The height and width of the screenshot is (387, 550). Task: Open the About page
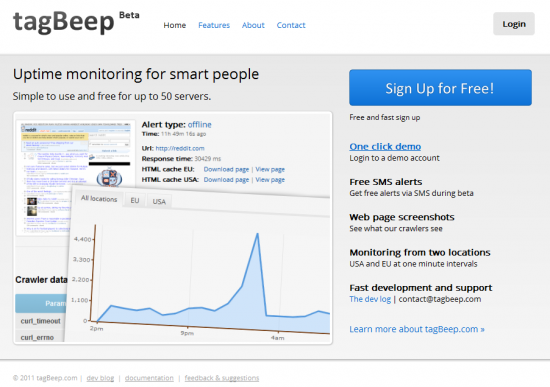253,25
